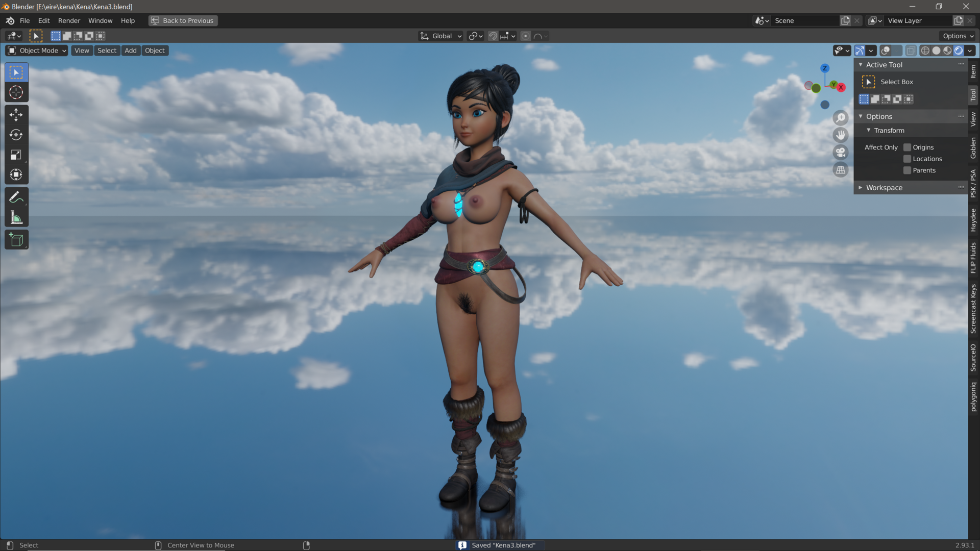The image size is (980, 551).
Task: Switch to Material Preview shading
Action: (947, 51)
